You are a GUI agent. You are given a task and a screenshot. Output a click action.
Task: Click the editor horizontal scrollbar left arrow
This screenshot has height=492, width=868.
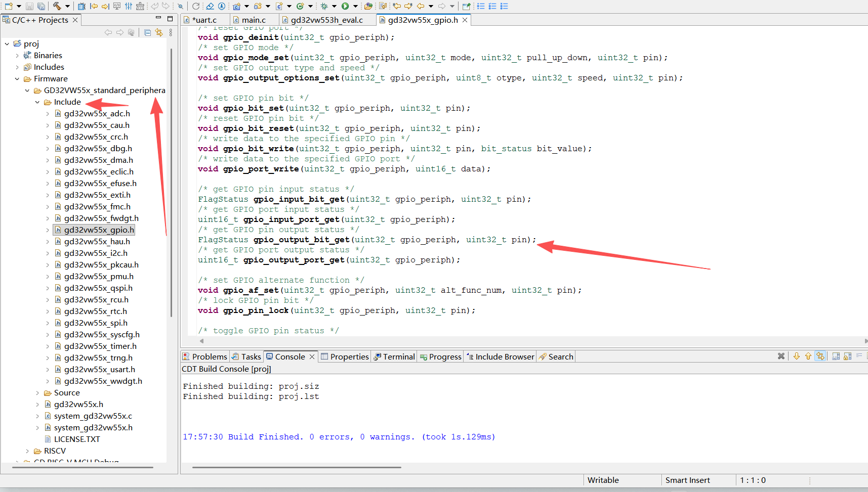pyautogui.click(x=201, y=341)
